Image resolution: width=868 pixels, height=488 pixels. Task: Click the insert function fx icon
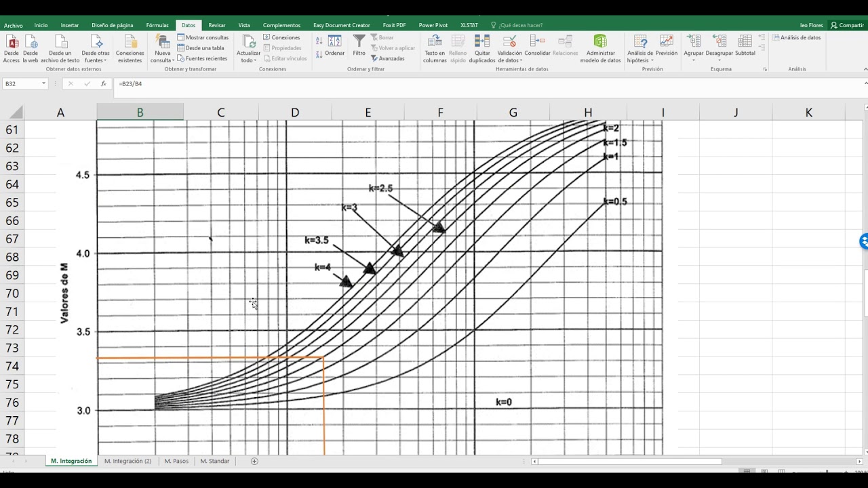(103, 83)
